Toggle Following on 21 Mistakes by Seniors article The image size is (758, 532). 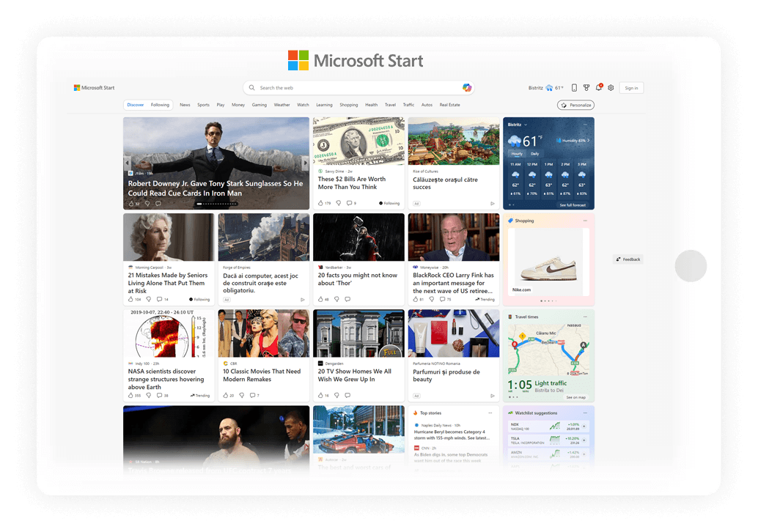[x=199, y=300]
